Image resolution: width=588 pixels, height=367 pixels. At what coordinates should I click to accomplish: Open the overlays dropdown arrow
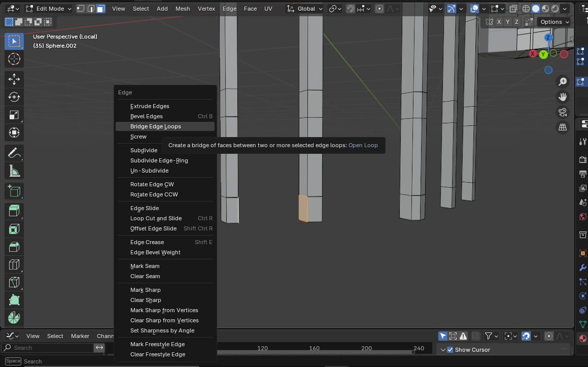point(484,9)
